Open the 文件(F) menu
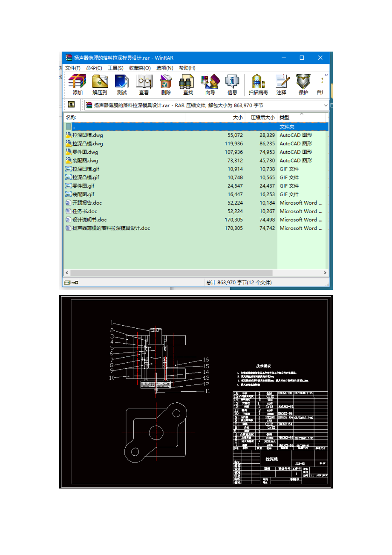This screenshot has height=555, width=392. pos(73,68)
